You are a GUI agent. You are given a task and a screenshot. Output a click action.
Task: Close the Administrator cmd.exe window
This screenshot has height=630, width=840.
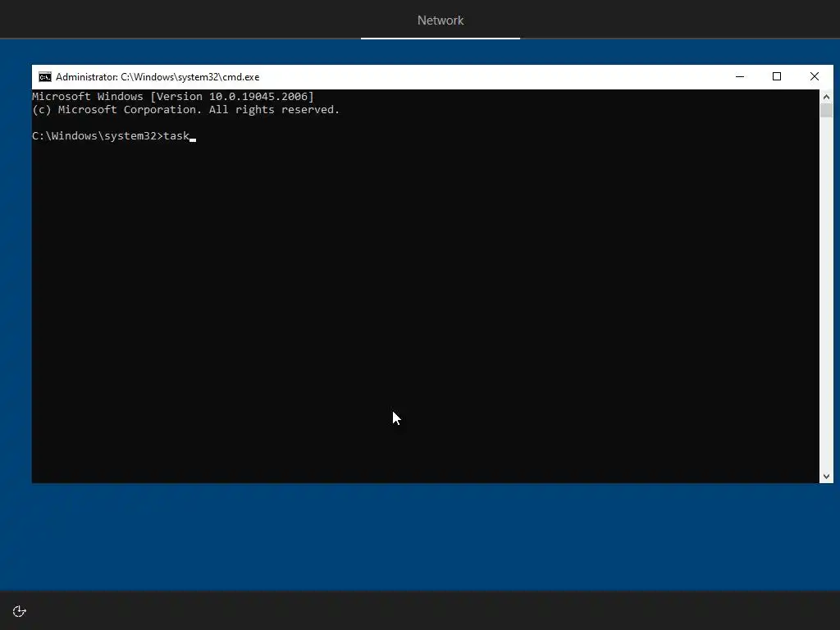(x=815, y=76)
